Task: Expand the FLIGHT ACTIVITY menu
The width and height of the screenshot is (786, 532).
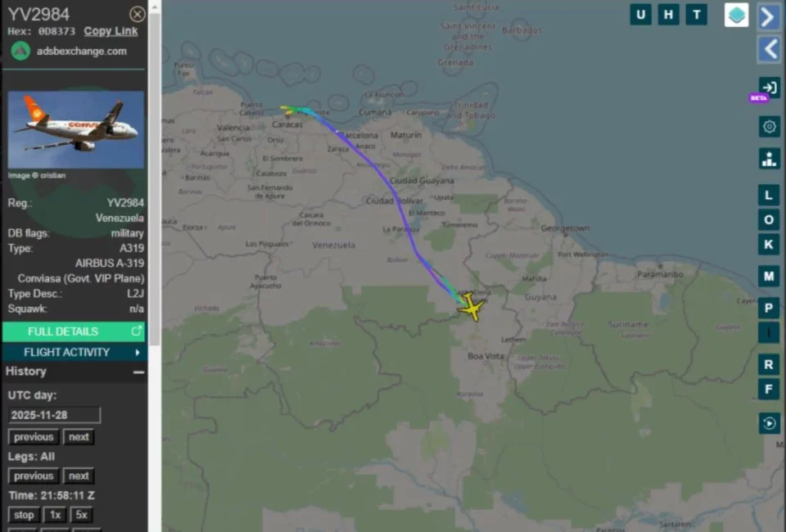Action: (x=74, y=352)
